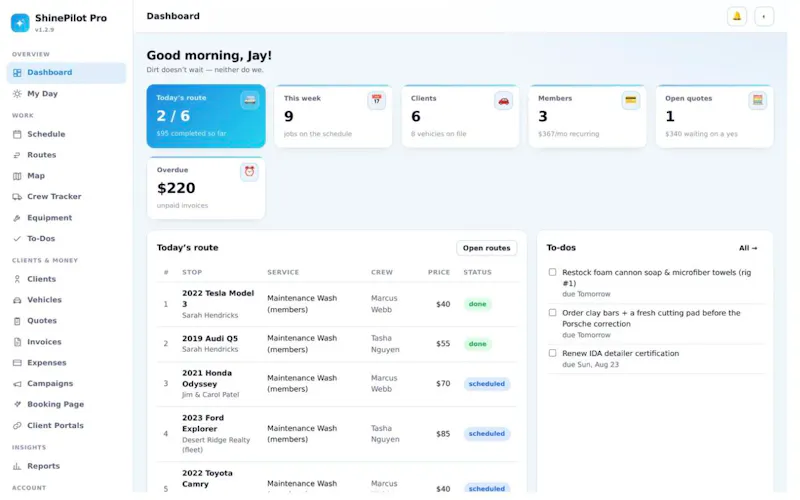Open the Dashboard menu label
800x500 pixels.
[49, 72]
